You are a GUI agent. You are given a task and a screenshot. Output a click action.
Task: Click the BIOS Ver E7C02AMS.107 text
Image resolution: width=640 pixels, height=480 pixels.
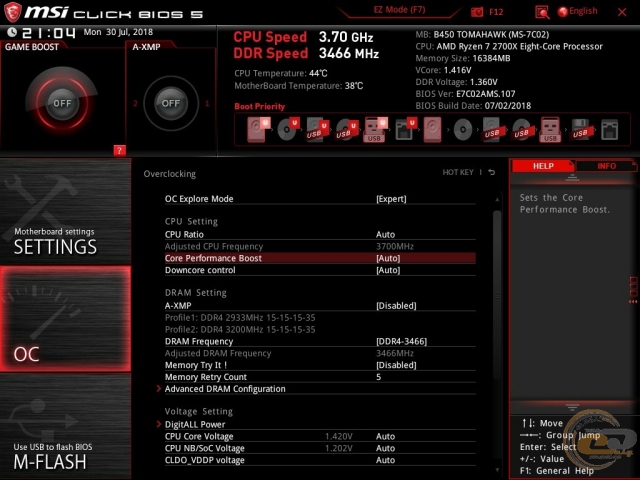point(465,94)
